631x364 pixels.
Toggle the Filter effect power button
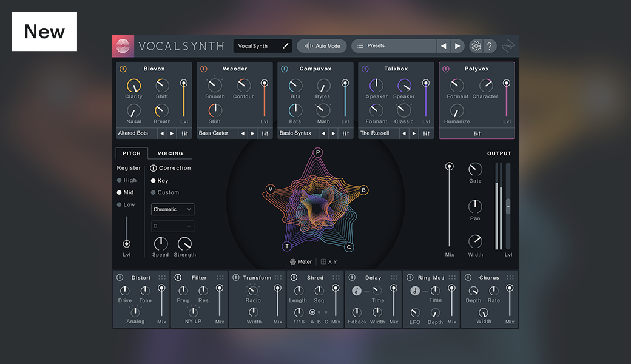178,277
